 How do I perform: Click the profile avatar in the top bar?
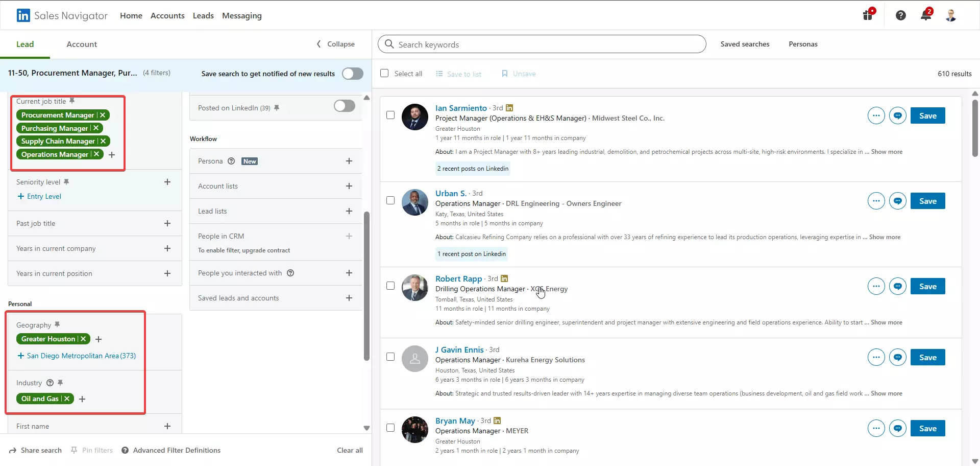click(x=950, y=15)
